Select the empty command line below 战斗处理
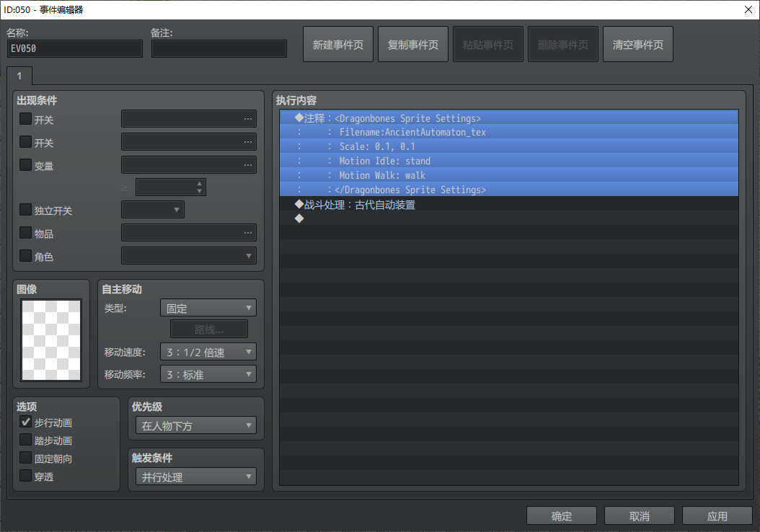Screen dimensions: 760x532 point(509,218)
